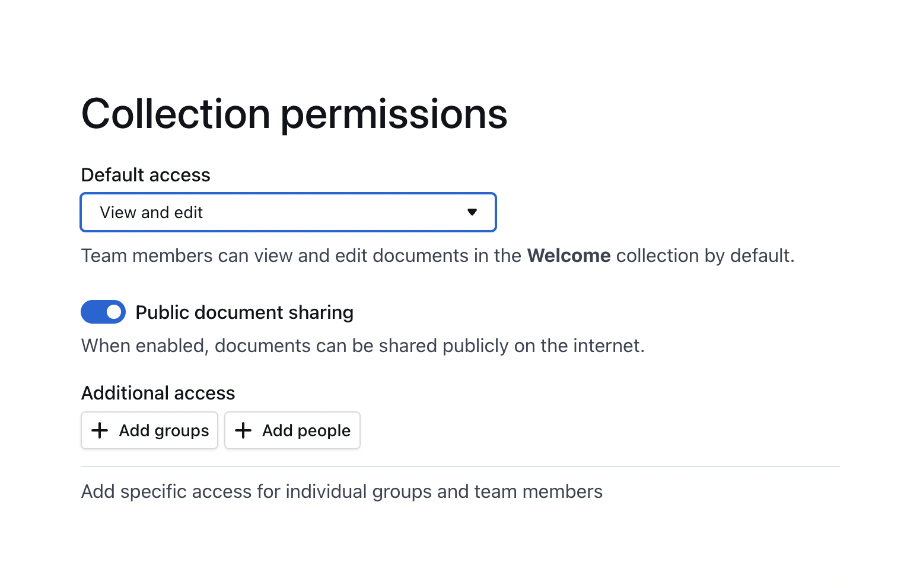This screenshot has width=923, height=588.
Task: Click the Collection permissions heading
Action: (294, 114)
